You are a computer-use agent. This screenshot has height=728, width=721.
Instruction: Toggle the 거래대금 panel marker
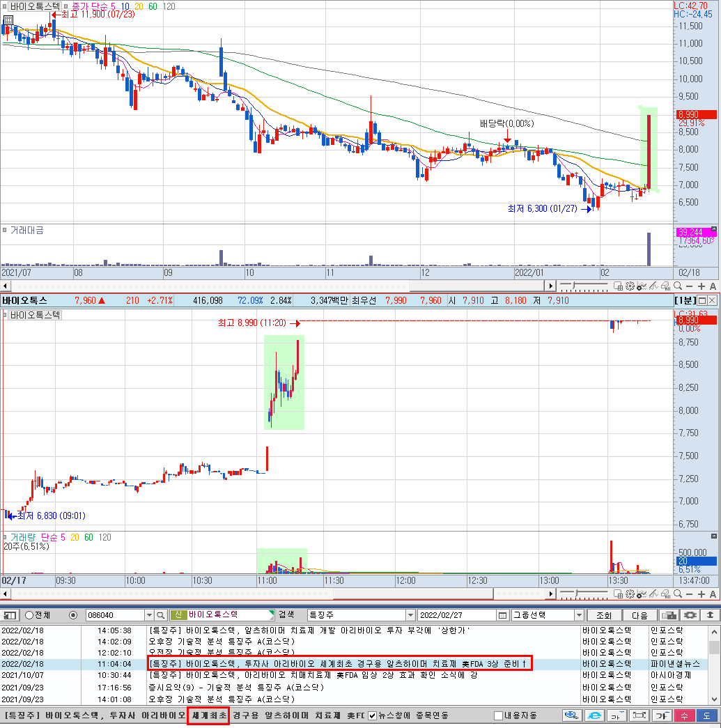coord(5,230)
